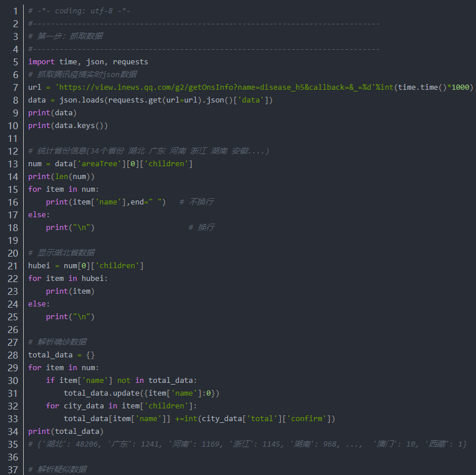Click 'print(data)' on line 9
476x475 pixels.
click(x=52, y=113)
